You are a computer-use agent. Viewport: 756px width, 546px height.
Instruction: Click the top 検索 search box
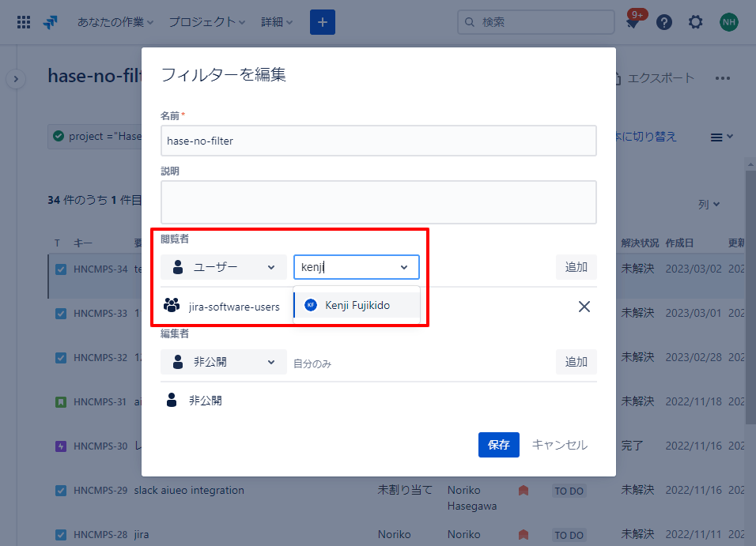click(x=535, y=22)
